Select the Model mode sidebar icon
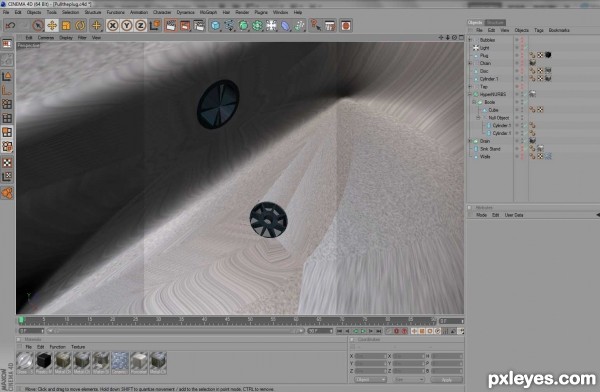This screenshot has height=392, width=600. [x=7, y=76]
